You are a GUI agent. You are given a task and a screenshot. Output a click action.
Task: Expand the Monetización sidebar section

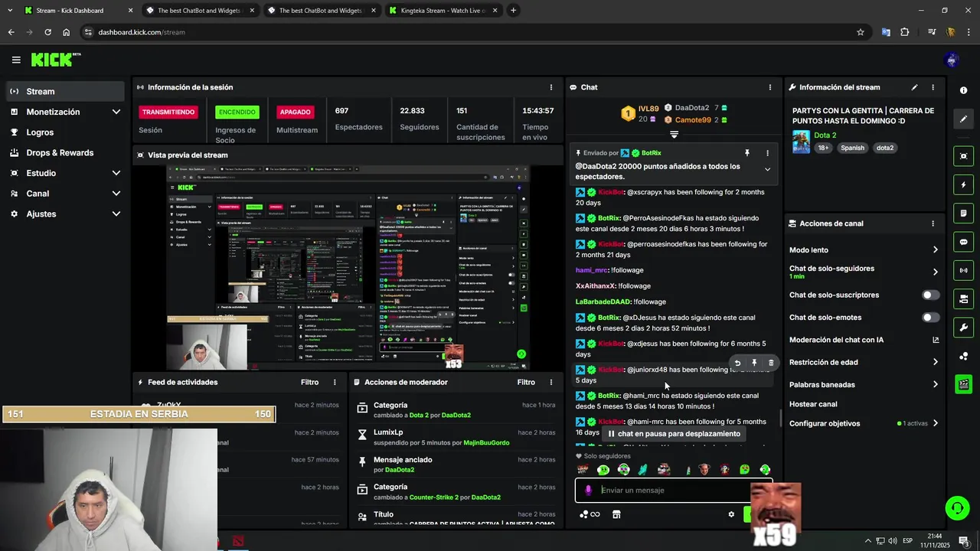[x=64, y=112]
